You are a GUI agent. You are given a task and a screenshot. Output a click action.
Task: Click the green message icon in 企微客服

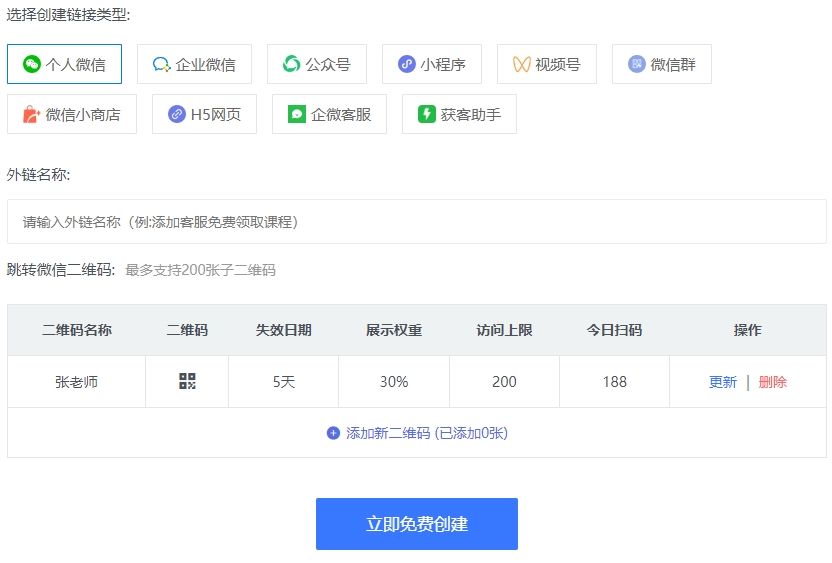coord(297,114)
